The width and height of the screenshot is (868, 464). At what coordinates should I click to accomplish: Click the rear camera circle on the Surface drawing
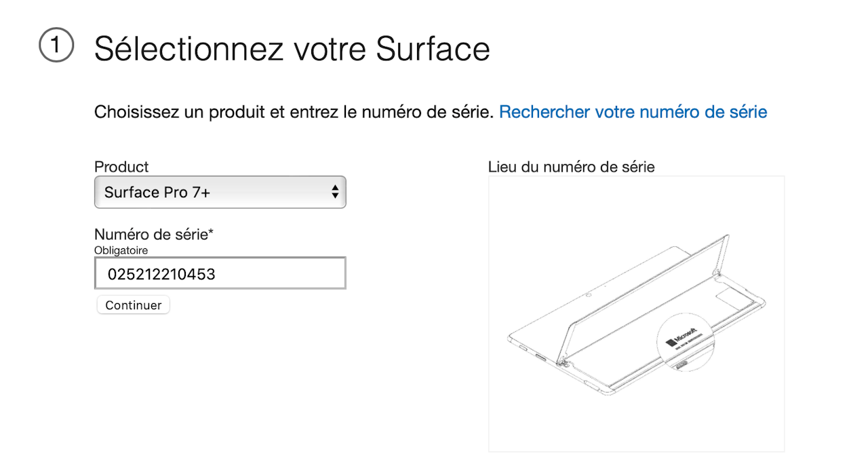pyautogui.click(x=589, y=294)
